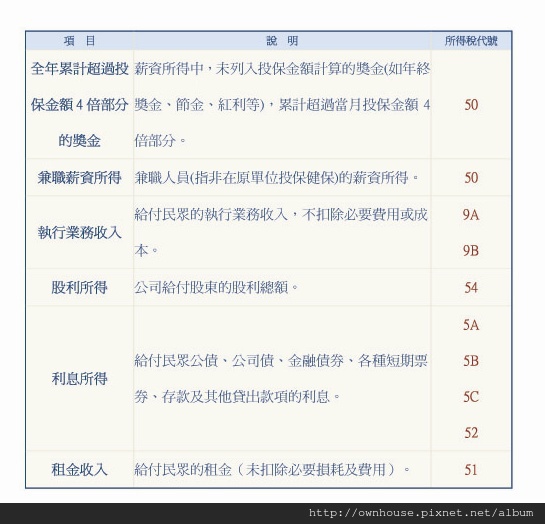
Task: Click the code 5A
Action: [471, 325]
